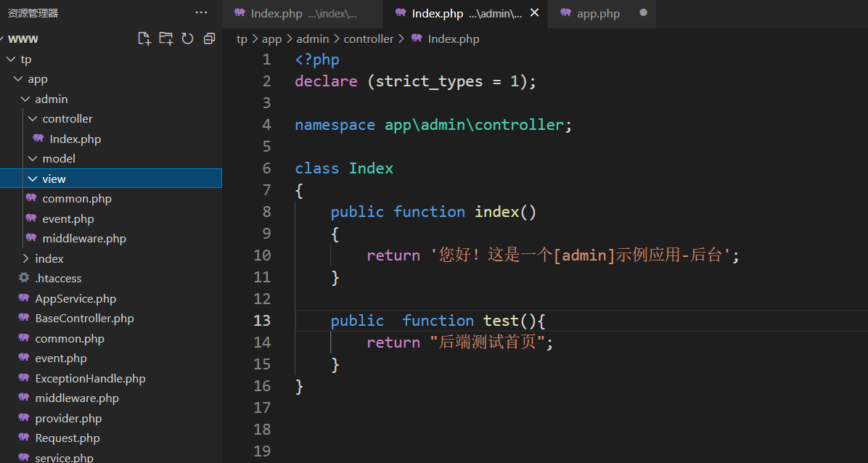Click the PHP icon beside ExceptionHandle.php
868x463 pixels.
(x=24, y=377)
